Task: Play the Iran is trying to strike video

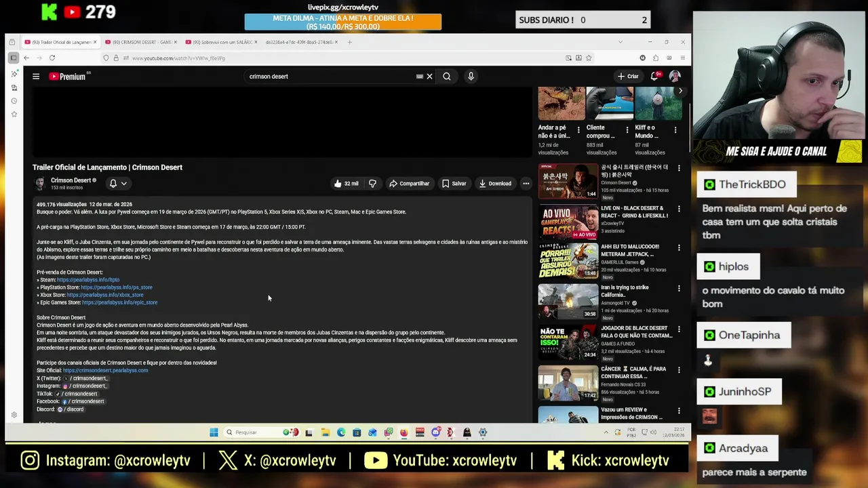Action: (x=568, y=301)
